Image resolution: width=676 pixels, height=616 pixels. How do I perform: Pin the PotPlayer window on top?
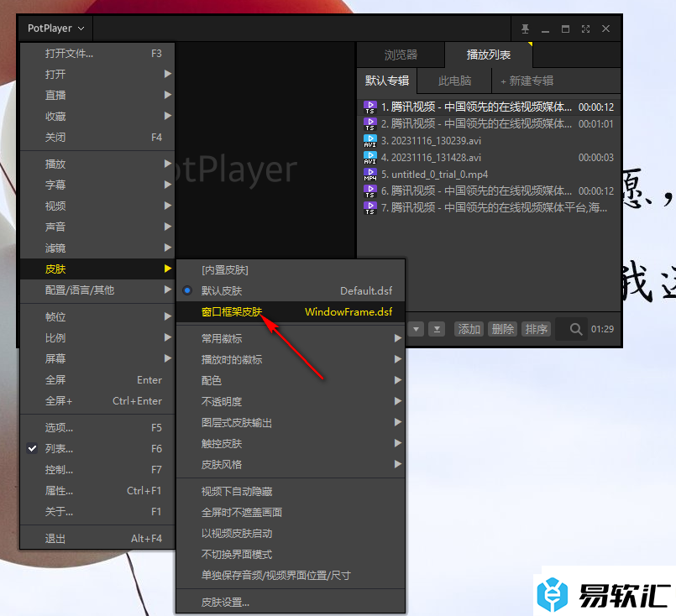point(525,29)
